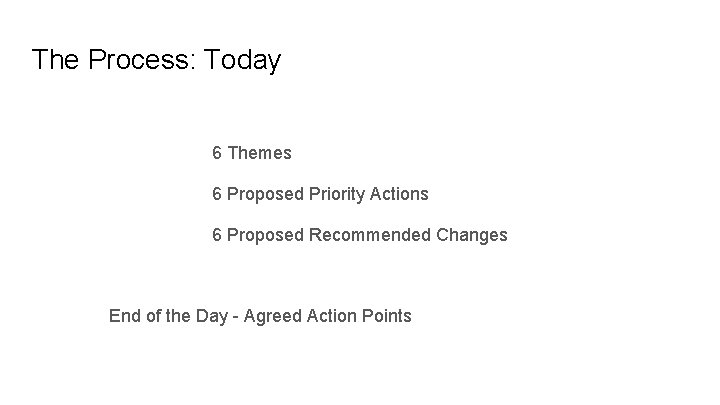Click the word "Actions" after "Priority"
Screen dimensions: 720x405
399,194
